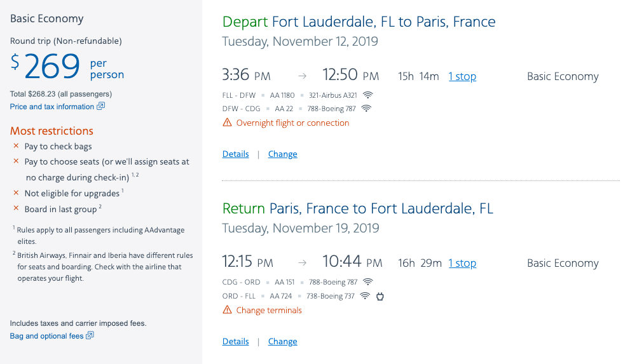The height and width of the screenshot is (364, 637).
Task: Open Bag and optional fees link
Action: point(46,336)
